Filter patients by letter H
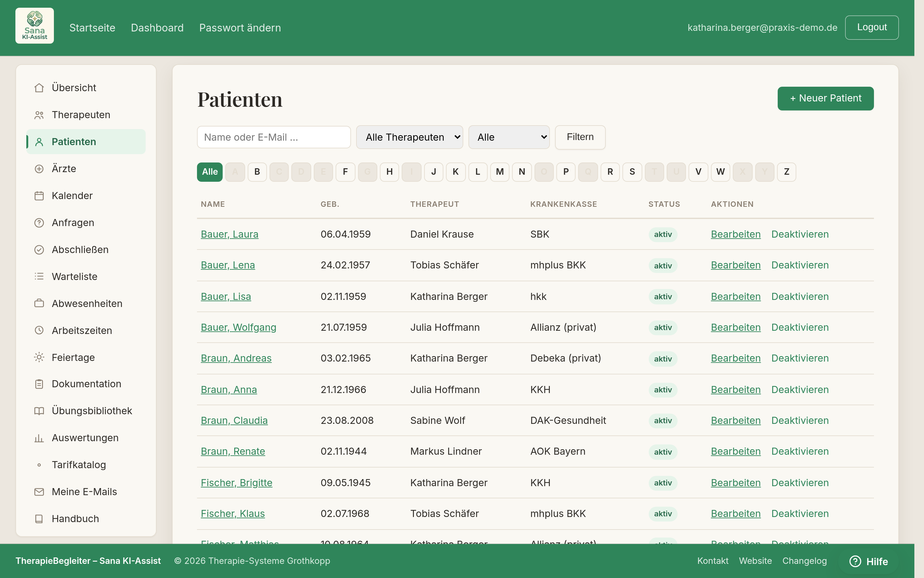The image size is (924, 578). pos(389,172)
